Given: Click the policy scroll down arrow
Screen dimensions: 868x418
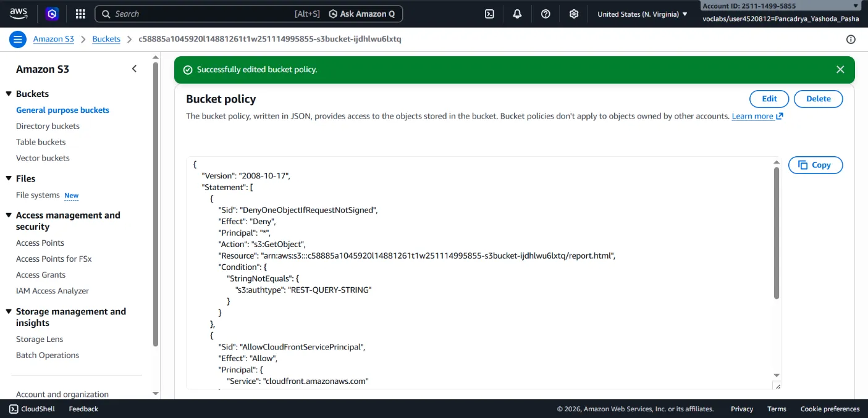Looking at the screenshot, I should coord(777,375).
